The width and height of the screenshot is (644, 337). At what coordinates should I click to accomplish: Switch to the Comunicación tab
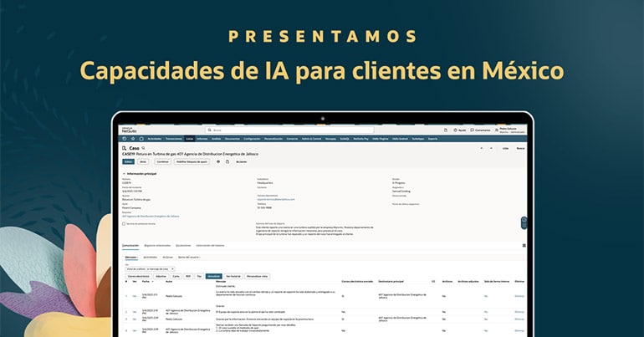pyautogui.click(x=130, y=246)
